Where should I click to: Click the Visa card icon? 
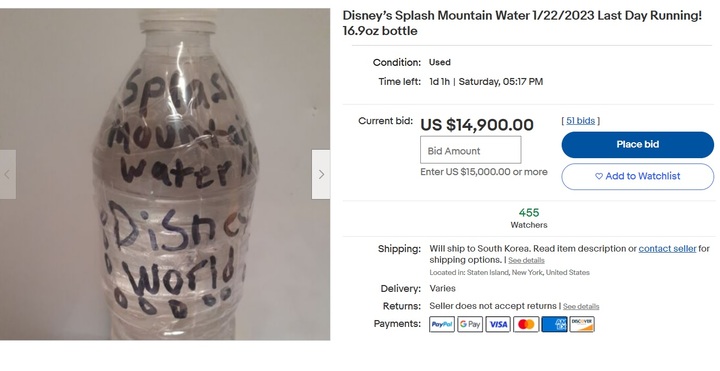tap(498, 324)
